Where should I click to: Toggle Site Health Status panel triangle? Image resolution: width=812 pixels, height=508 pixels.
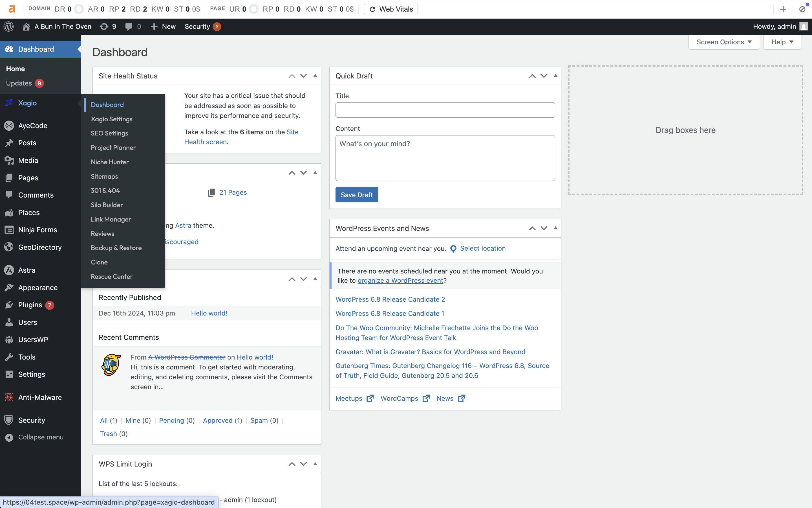(315, 76)
